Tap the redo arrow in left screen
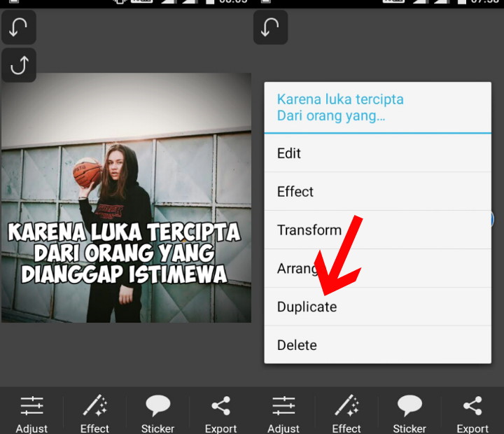 tap(19, 65)
